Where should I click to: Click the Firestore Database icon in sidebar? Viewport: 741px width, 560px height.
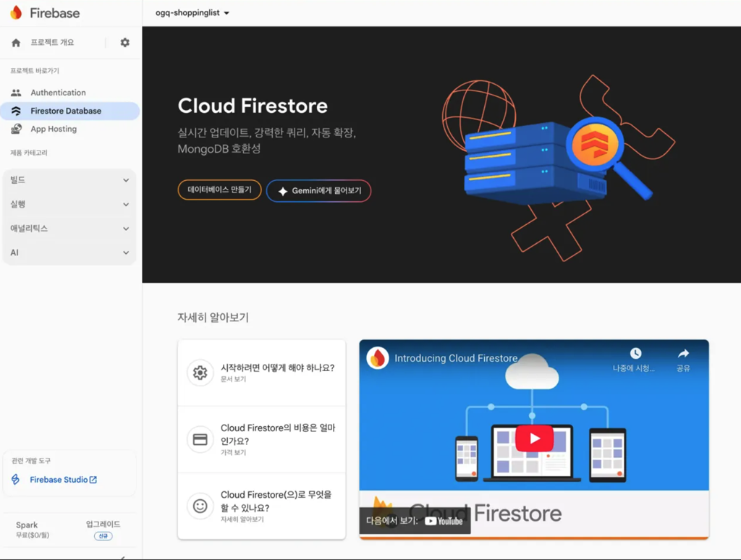coord(15,110)
